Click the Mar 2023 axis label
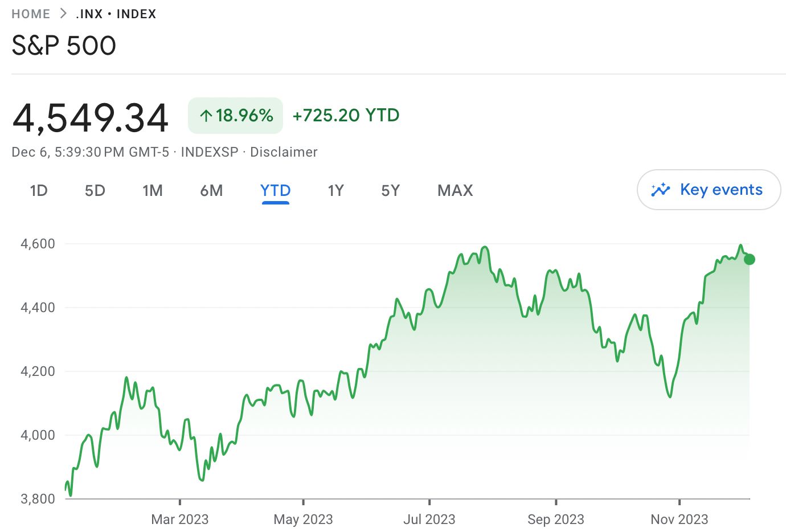 pos(180,519)
